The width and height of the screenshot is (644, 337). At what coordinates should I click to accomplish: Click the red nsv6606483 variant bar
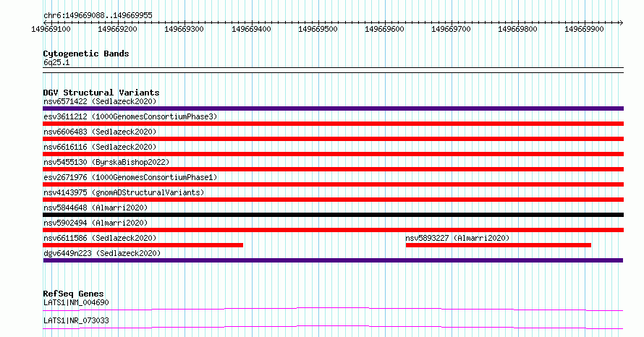(x=333, y=139)
